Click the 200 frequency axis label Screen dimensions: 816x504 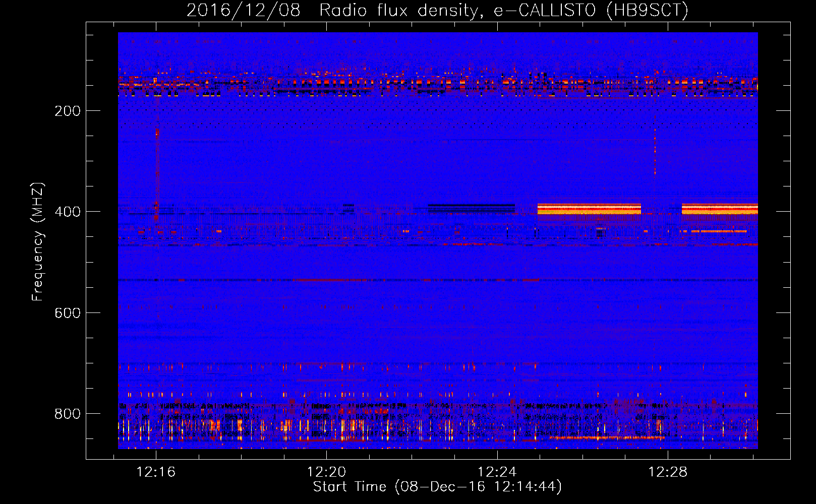tap(68, 111)
